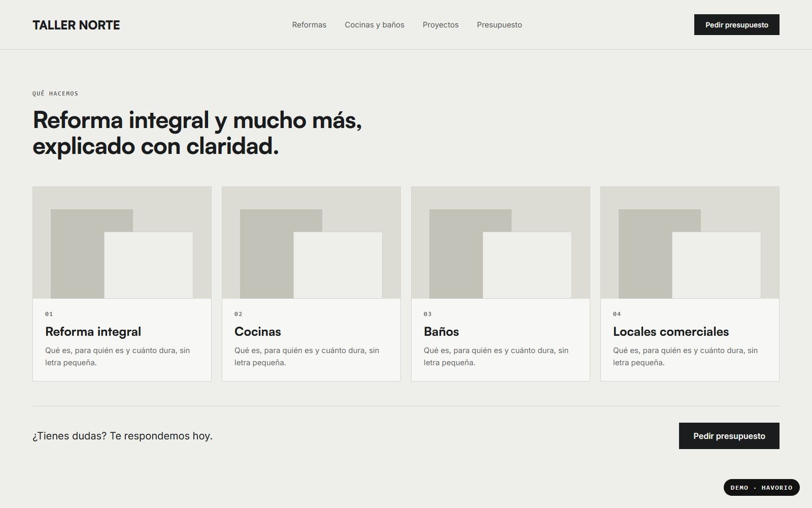This screenshot has height=508, width=812.
Task: Click the description under Cocinas
Action: [x=307, y=357]
